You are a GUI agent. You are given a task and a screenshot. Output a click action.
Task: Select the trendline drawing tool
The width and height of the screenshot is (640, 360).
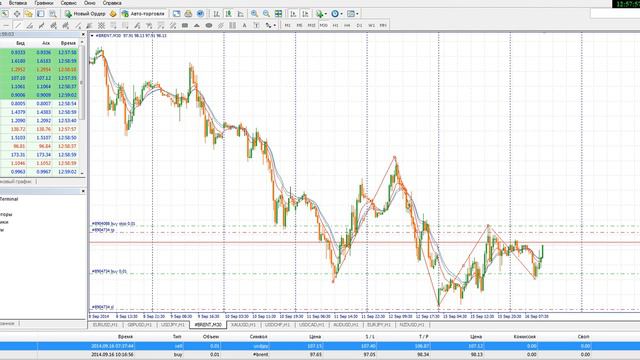pyautogui.click(x=18, y=25)
